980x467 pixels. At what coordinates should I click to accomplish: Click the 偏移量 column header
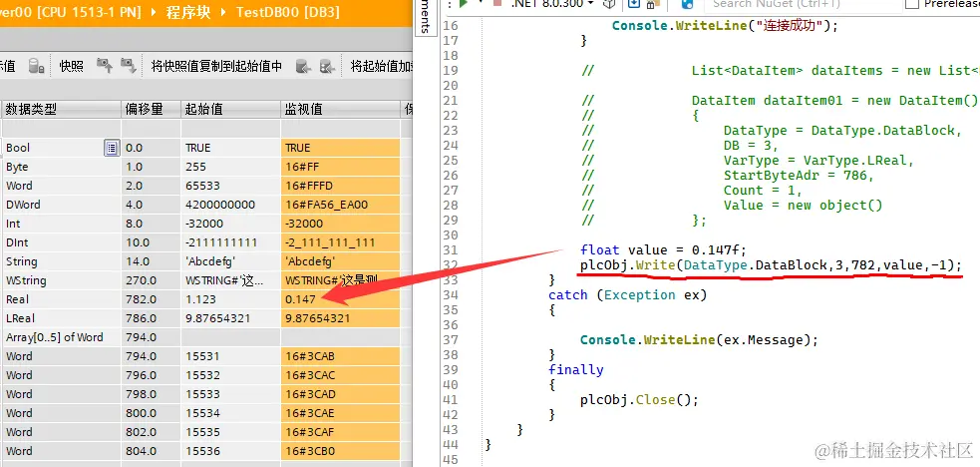pyautogui.click(x=152, y=110)
